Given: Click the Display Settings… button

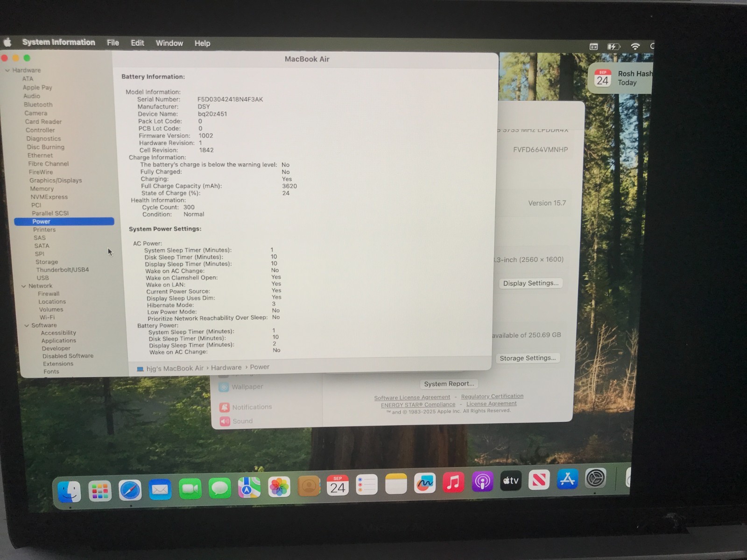Looking at the screenshot, I should coord(530,283).
